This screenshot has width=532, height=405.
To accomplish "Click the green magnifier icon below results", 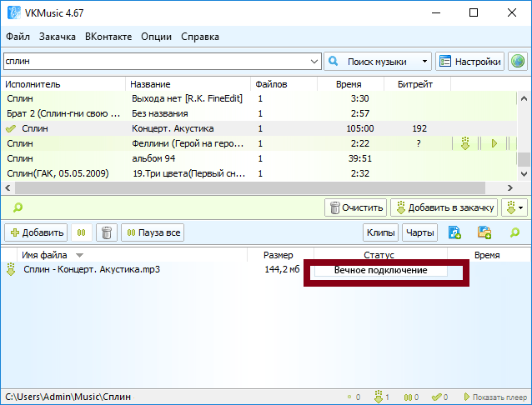I will (16, 207).
